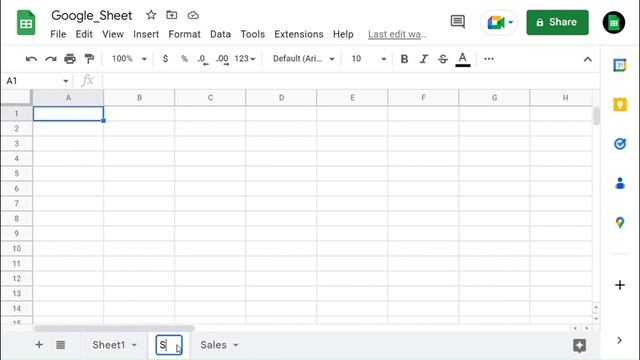
Task: Increase decimal places icon
Action: pyautogui.click(x=222, y=59)
